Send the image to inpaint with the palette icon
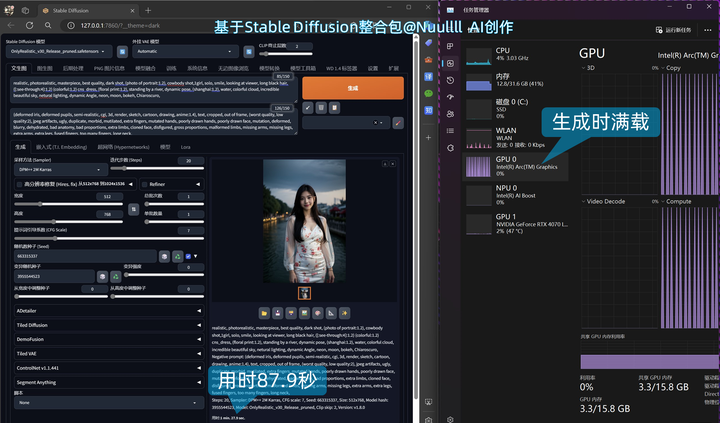Screen dimensions: 720x423 317,313
